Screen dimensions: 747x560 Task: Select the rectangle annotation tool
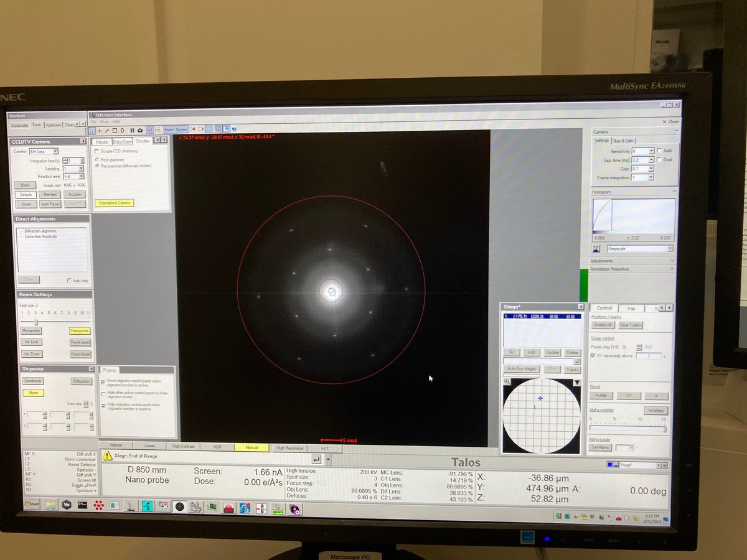(x=115, y=130)
